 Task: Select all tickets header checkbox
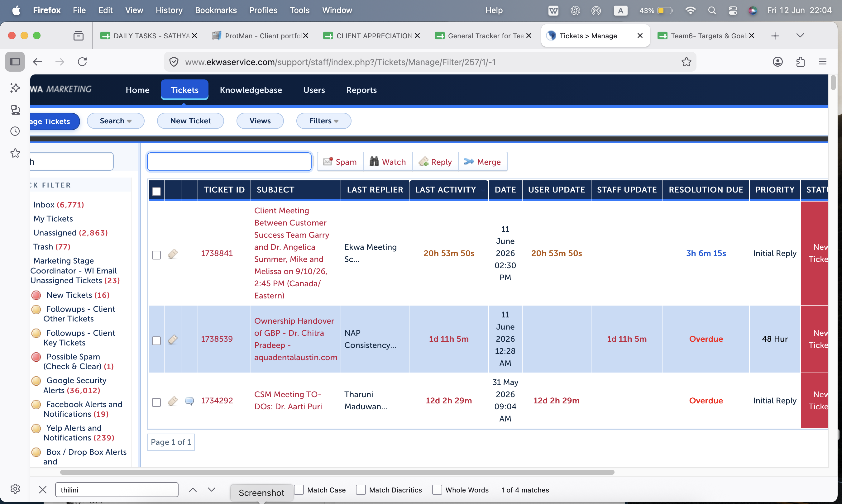point(156,192)
